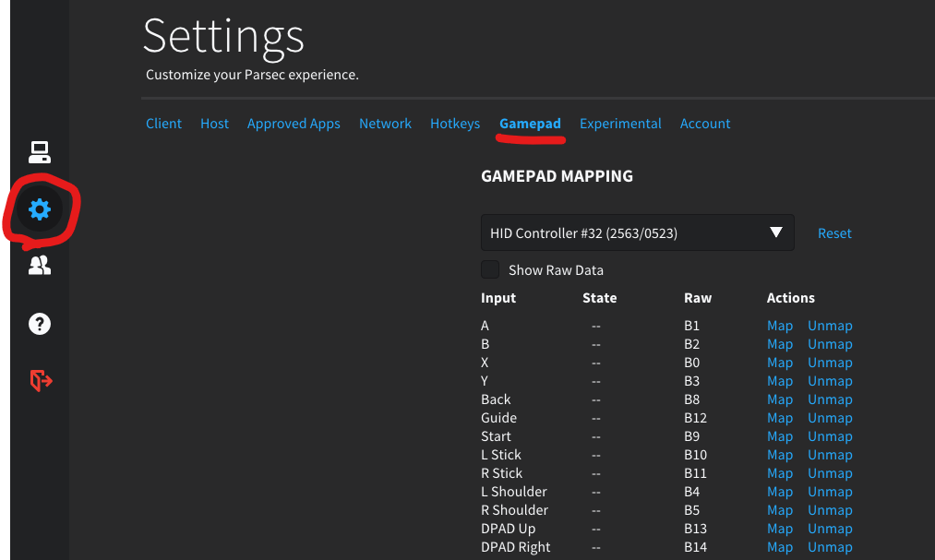The height and width of the screenshot is (560, 935).
Task: Open the Experimental tab
Action: pos(620,124)
